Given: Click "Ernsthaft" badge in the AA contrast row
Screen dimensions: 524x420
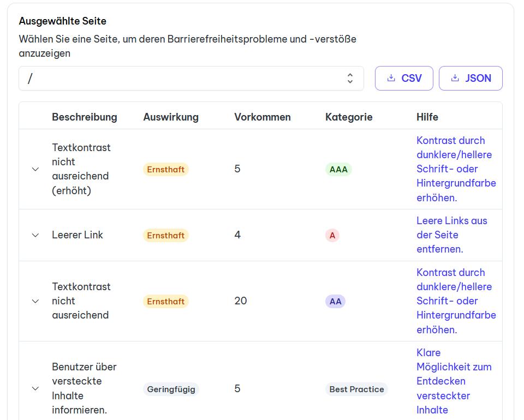Looking at the screenshot, I should coord(166,301).
